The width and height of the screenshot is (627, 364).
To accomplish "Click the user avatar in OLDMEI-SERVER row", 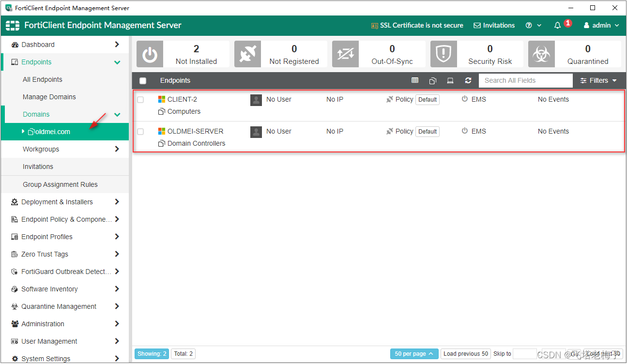I will pyautogui.click(x=256, y=132).
